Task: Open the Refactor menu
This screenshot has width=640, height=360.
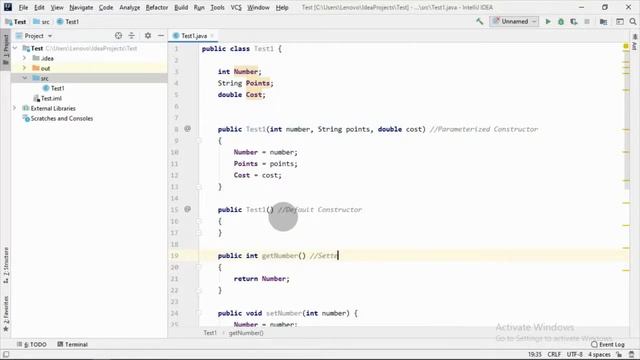Action: (157, 7)
